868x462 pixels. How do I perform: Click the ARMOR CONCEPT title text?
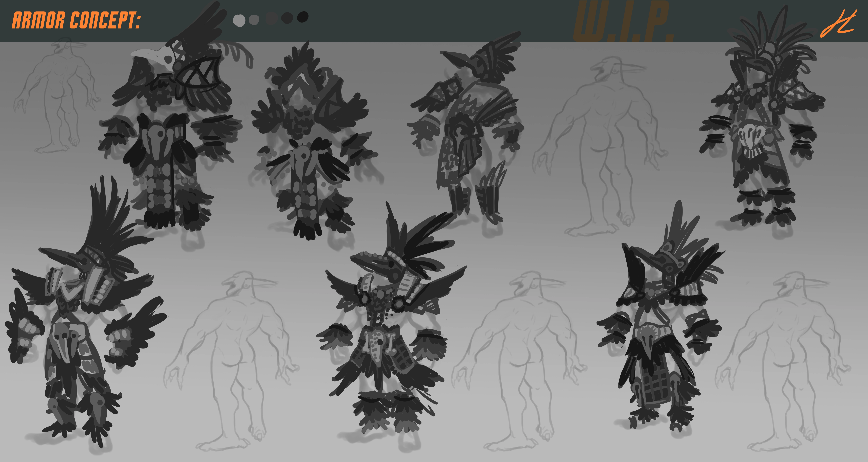coord(76,20)
